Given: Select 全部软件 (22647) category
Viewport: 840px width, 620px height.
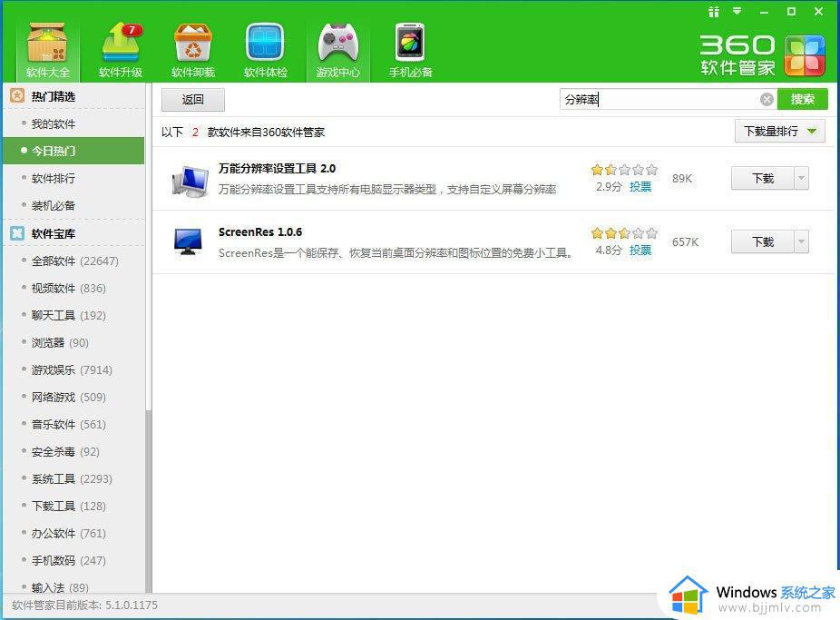Looking at the screenshot, I should [73, 261].
